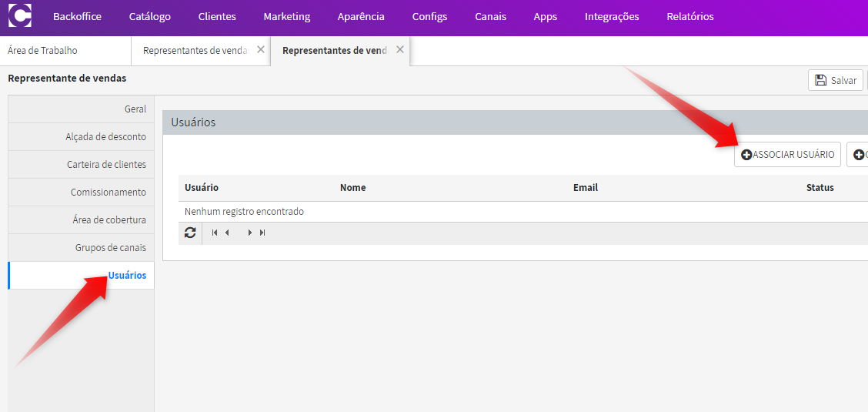Open the Configs menu
The height and width of the screenshot is (412, 868).
[x=429, y=17]
